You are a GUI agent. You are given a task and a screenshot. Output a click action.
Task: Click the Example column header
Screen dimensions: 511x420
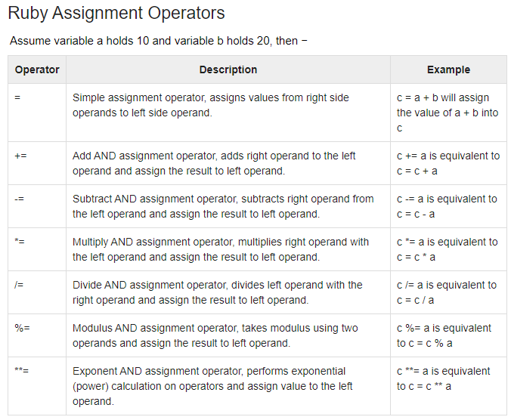[x=448, y=69]
